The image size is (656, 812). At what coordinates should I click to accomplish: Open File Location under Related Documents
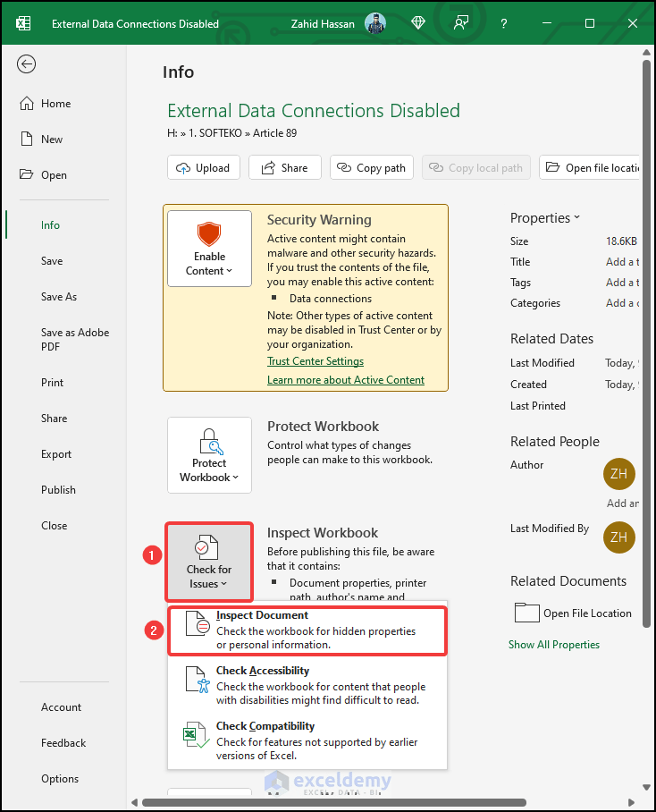point(573,613)
